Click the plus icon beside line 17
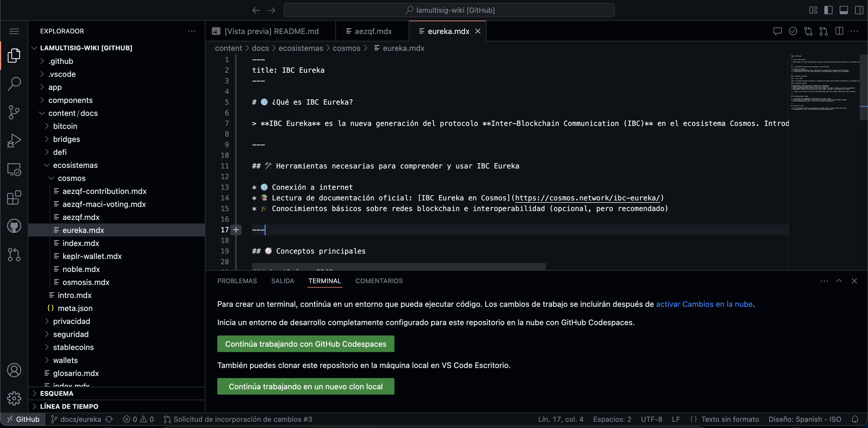The image size is (868, 428). coord(236,230)
